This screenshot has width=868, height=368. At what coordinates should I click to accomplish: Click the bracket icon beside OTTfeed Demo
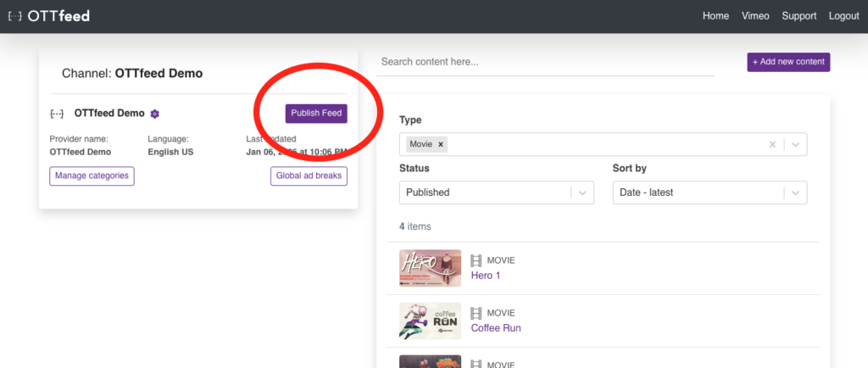57,114
